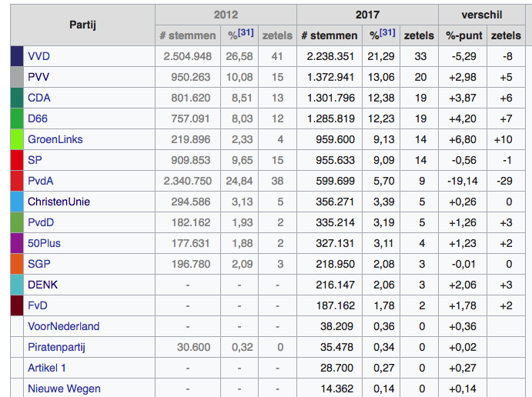Click PvdD 2017 votes value 335.214
This screenshot has height=397, width=532.
tap(335, 222)
